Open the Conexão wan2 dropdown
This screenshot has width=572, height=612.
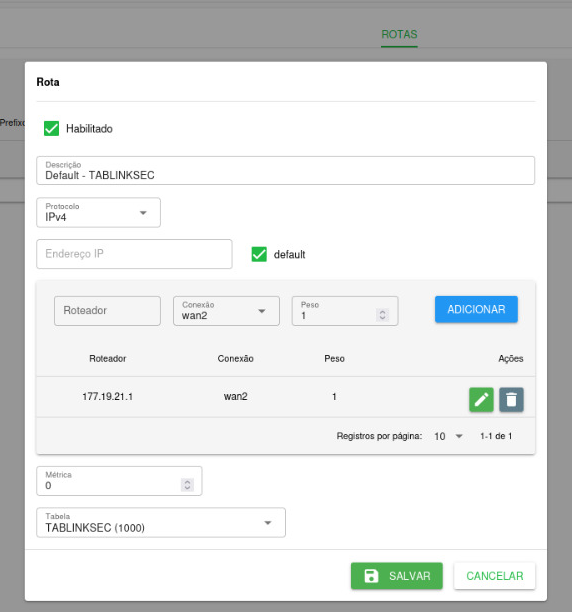click(226, 311)
